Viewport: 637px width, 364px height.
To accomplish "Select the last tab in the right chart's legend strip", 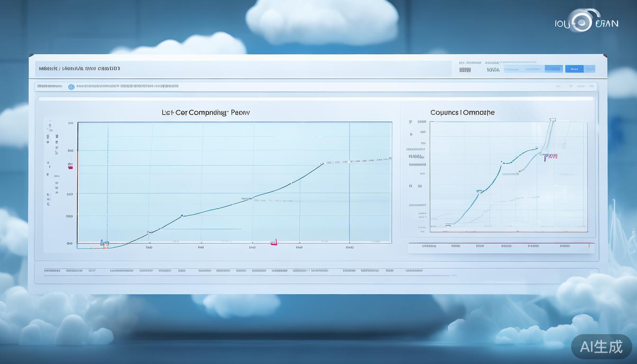I will [x=564, y=246].
